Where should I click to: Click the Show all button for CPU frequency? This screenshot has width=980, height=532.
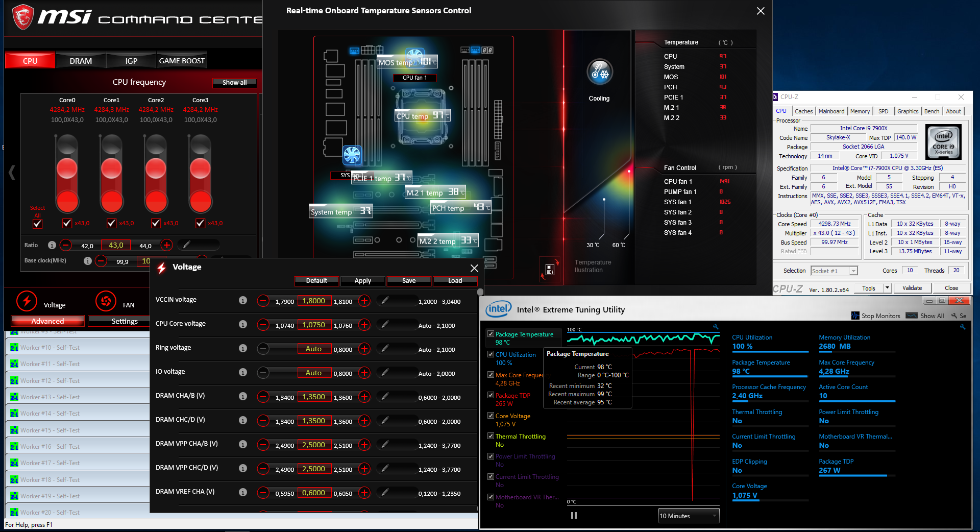(x=234, y=82)
